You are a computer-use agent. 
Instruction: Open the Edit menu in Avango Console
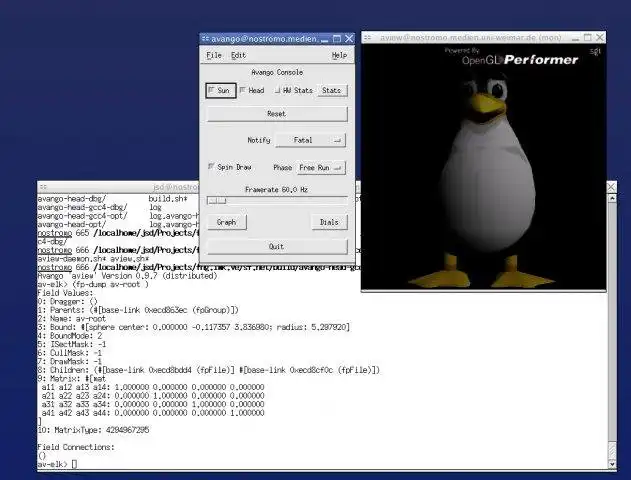coord(238,55)
